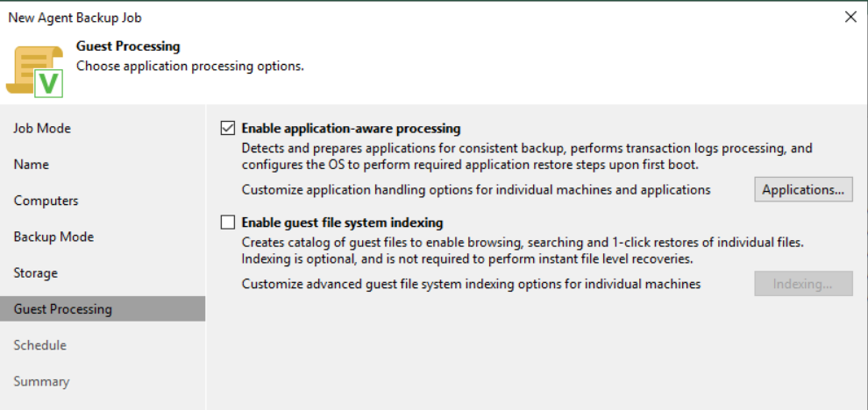Navigate to the Storage step
The width and height of the screenshot is (868, 410).
[36, 272]
